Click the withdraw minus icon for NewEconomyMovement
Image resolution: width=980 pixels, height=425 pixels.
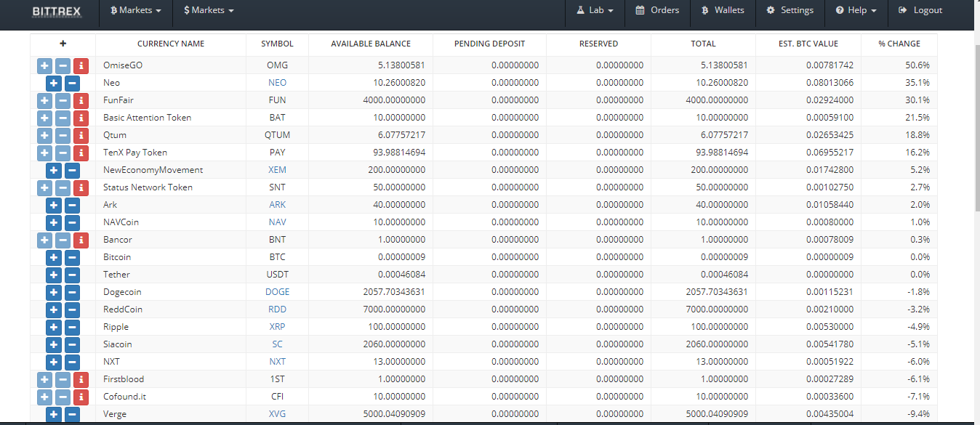click(72, 170)
